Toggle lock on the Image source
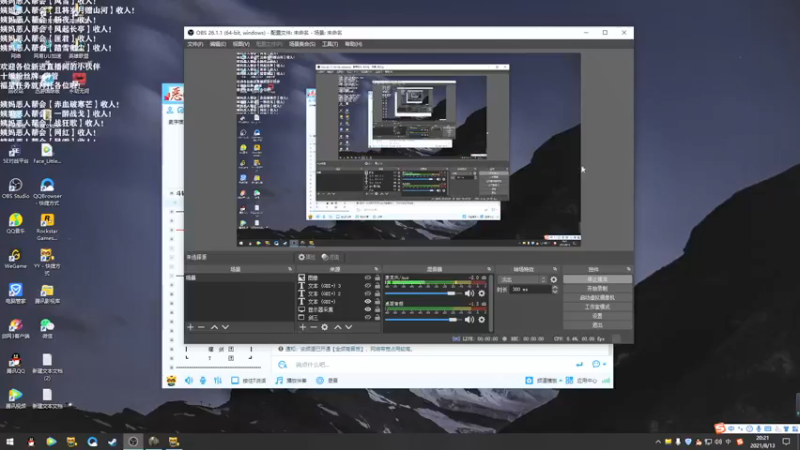 (x=378, y=278)
